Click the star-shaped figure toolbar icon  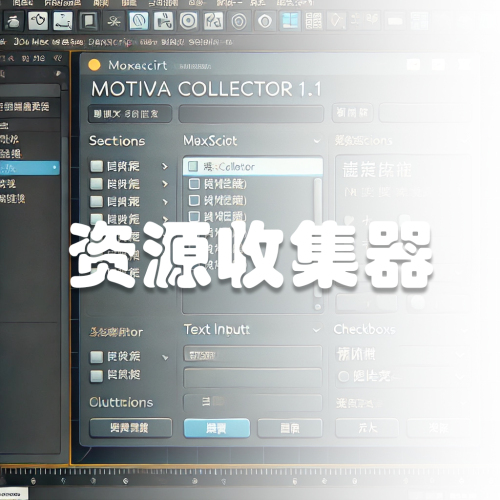tap(113, 21)
